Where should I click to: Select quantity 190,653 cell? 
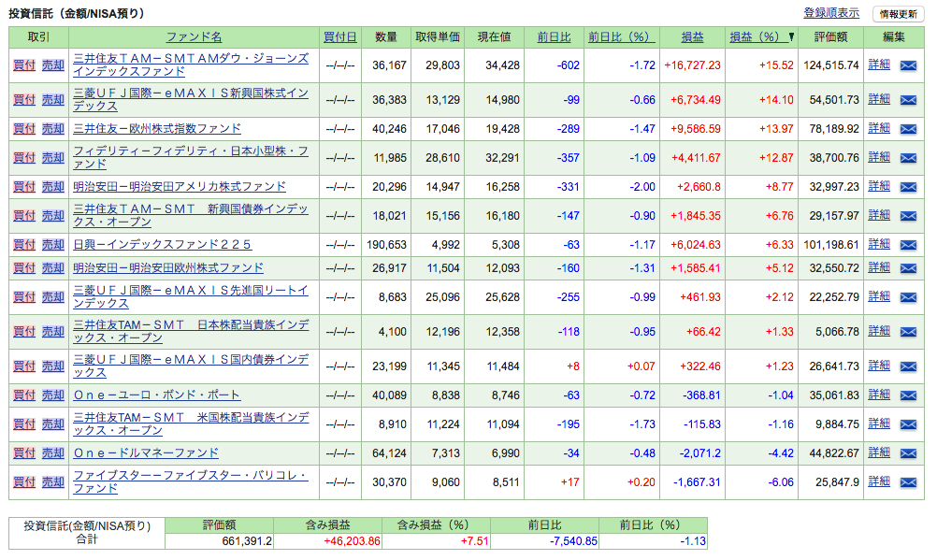(386, 244)
